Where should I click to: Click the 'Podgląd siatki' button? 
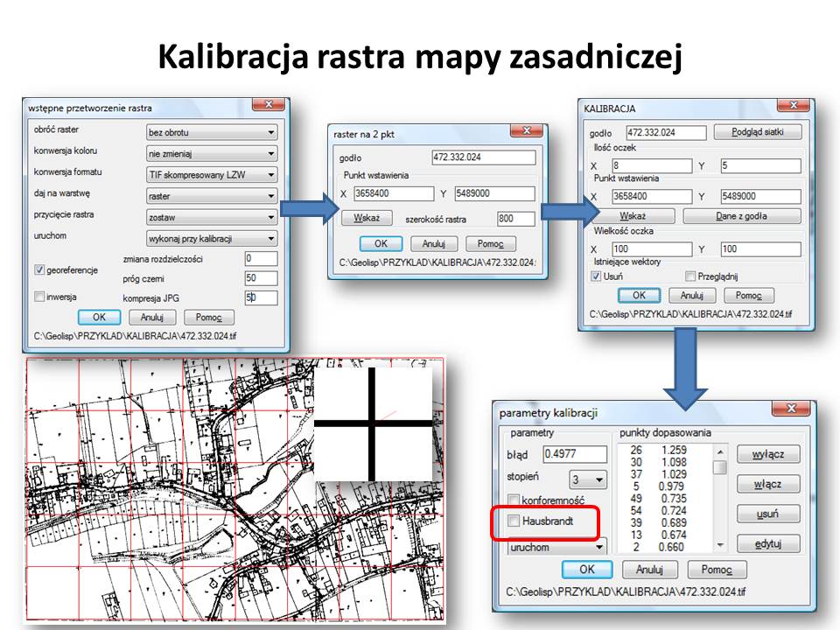(x=758, y=132)
